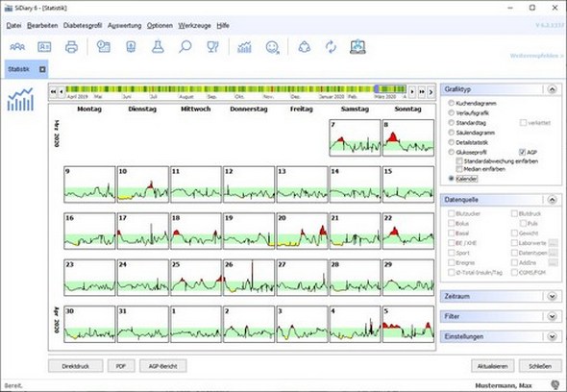Open the Bearbeiten menu
567x392 pixels.
(42, 25)
